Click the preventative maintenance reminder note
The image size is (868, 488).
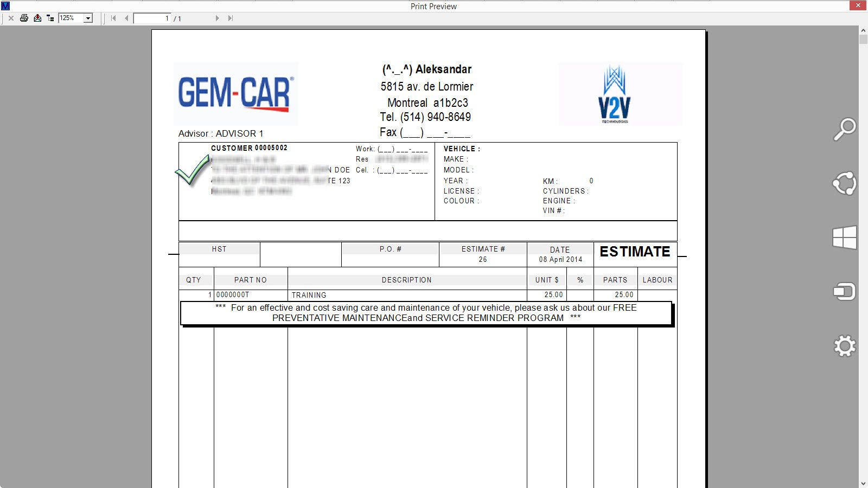(426, 313)
